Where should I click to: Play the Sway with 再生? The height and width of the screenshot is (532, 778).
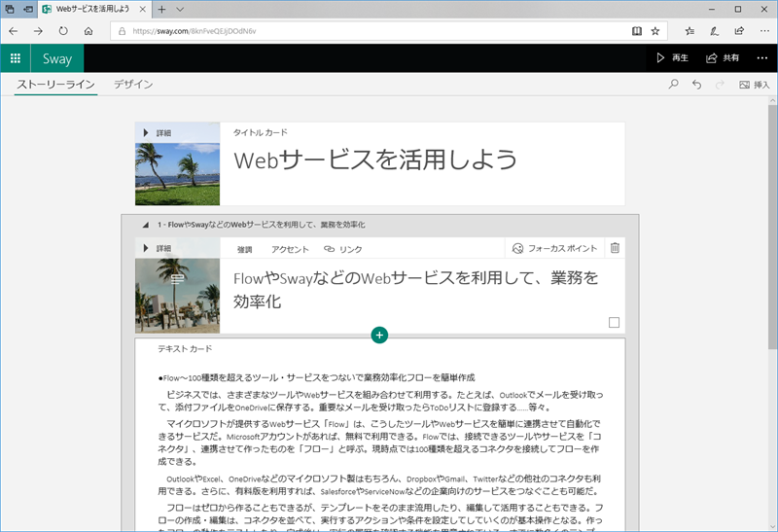pos(672,58)
